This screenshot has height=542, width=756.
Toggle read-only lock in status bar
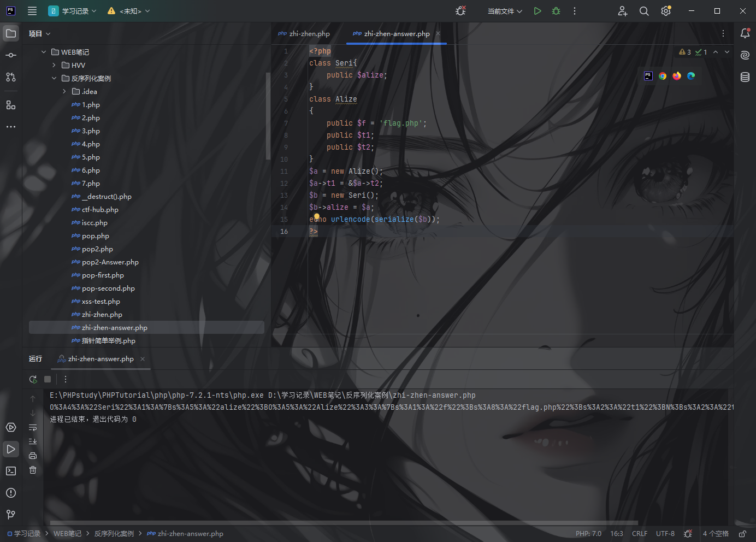[x=742, y=534]
